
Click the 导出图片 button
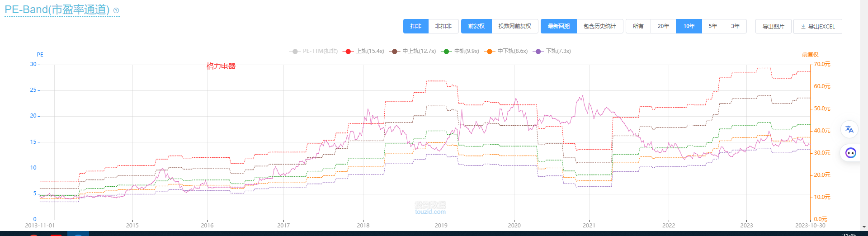[773, 26]
